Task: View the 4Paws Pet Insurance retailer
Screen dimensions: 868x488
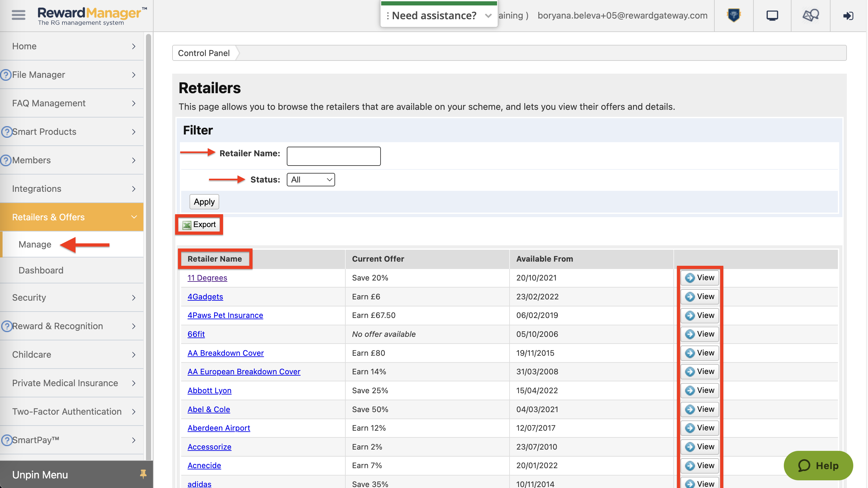Action: (x=700, y=315)
